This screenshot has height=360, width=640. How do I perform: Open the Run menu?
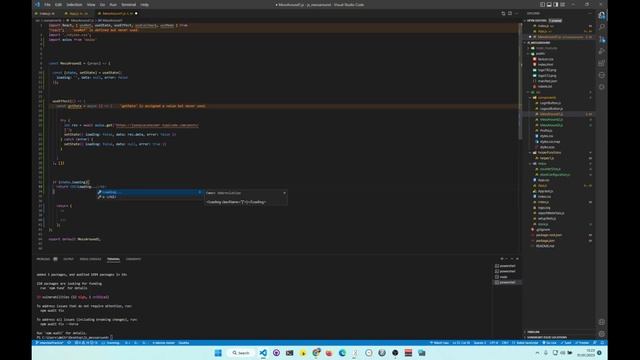tap(113, 4)
